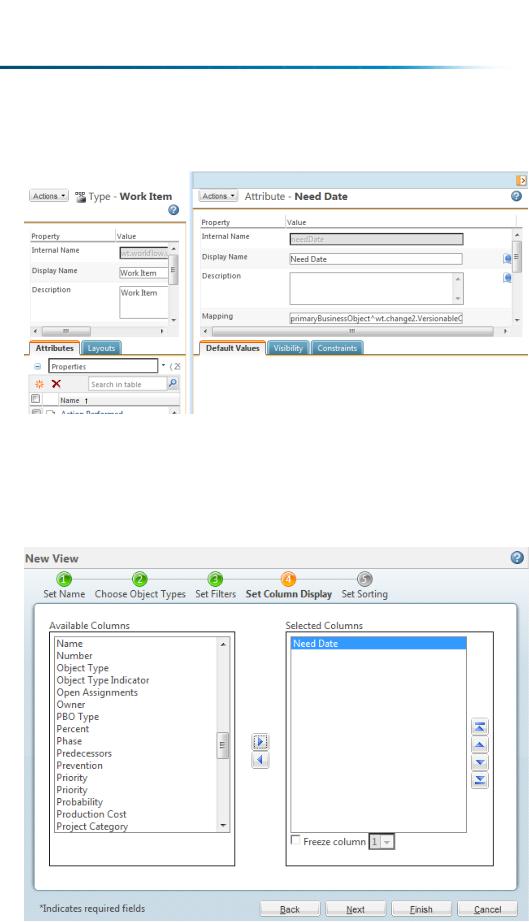Click the Back button in New View
The height and width of the screenshot is (922, 529).
tap(290, 909)
